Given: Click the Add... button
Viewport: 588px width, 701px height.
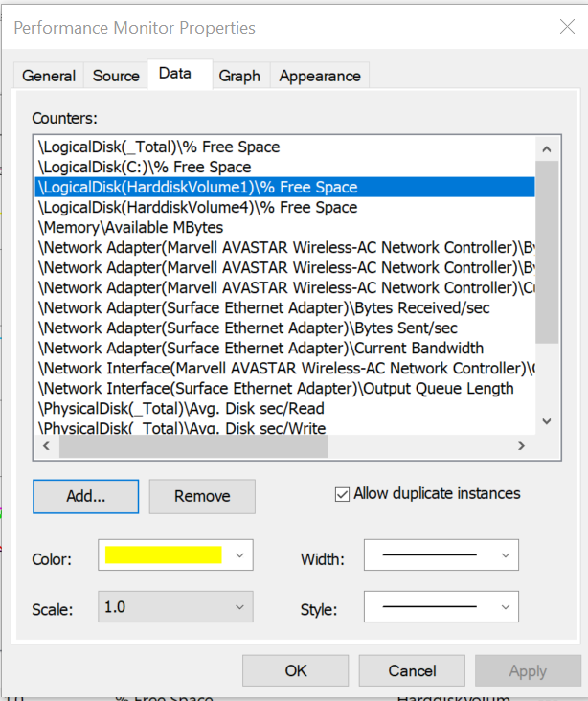Looking at the screenshot, I should [86, 496].
